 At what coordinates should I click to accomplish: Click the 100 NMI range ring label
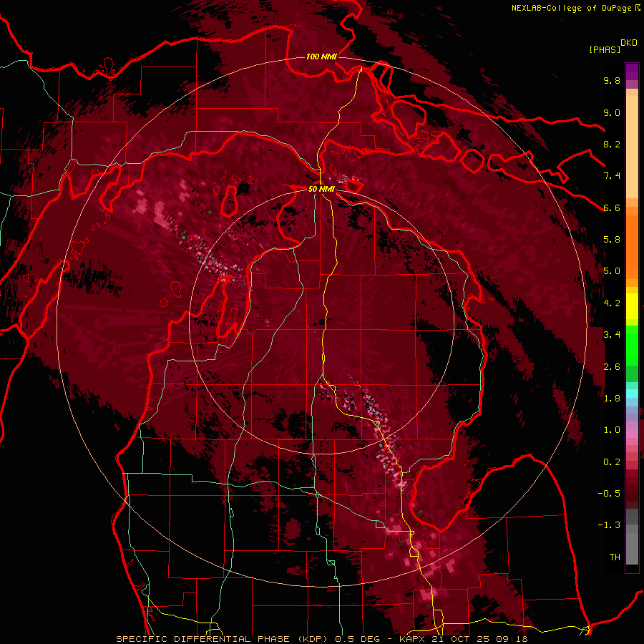tap(321, 57)
